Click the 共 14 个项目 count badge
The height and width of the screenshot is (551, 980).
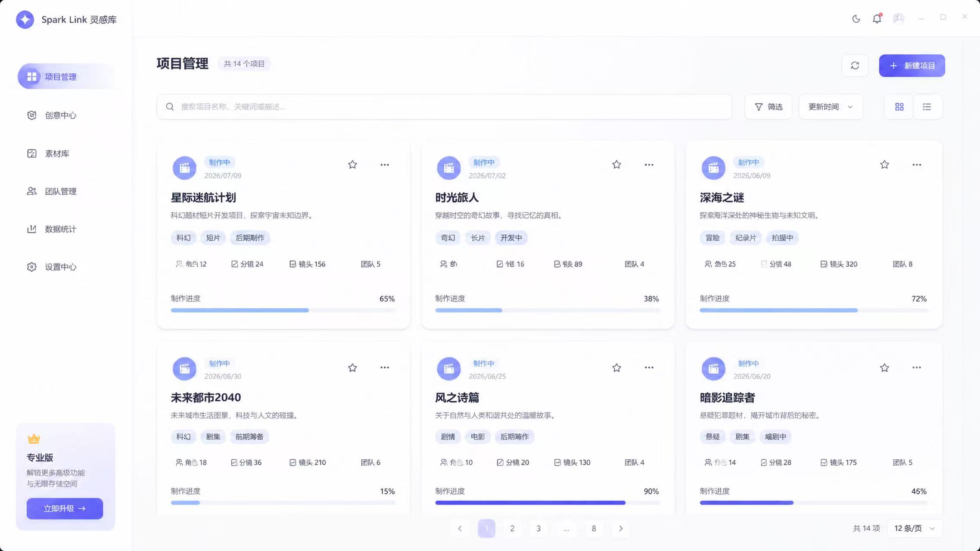(x=244, y=64)
